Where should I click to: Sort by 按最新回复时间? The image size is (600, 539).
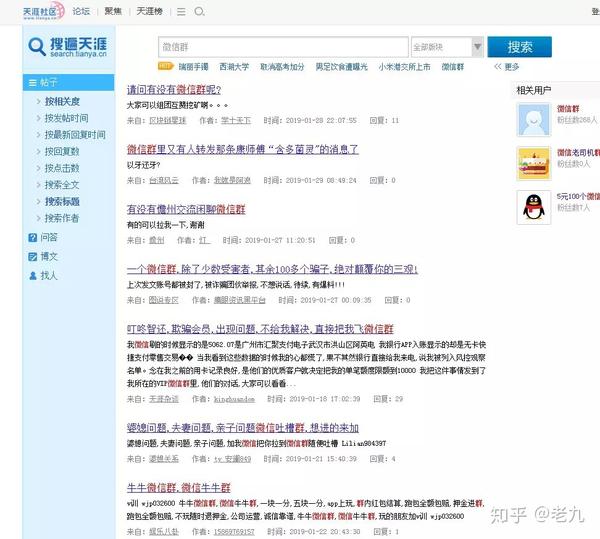[75, 135]
